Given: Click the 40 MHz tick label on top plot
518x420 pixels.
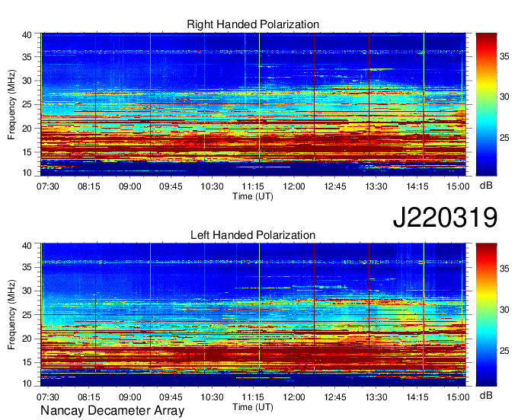Looking at the screenshot, I should 27,35.
